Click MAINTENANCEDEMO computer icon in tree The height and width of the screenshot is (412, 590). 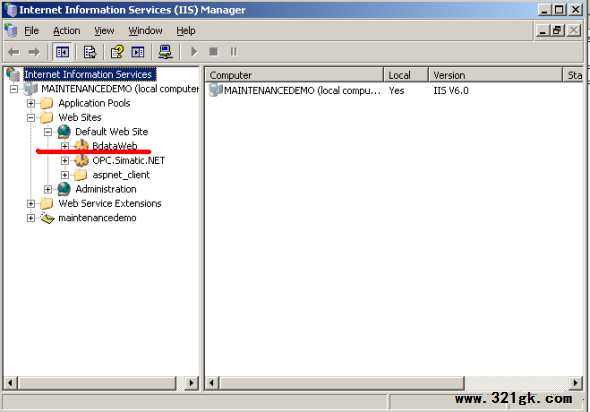[x=30, y=89]
